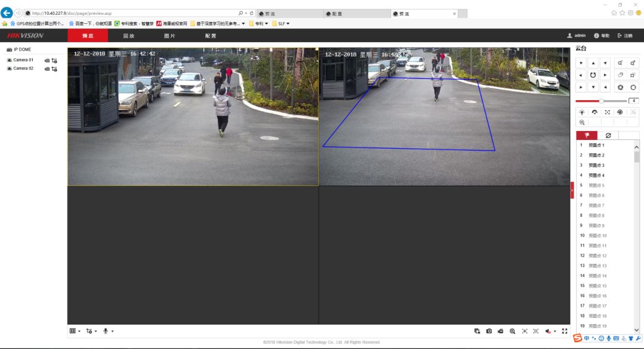Enter full screen view mode

[x=564, y=331]
